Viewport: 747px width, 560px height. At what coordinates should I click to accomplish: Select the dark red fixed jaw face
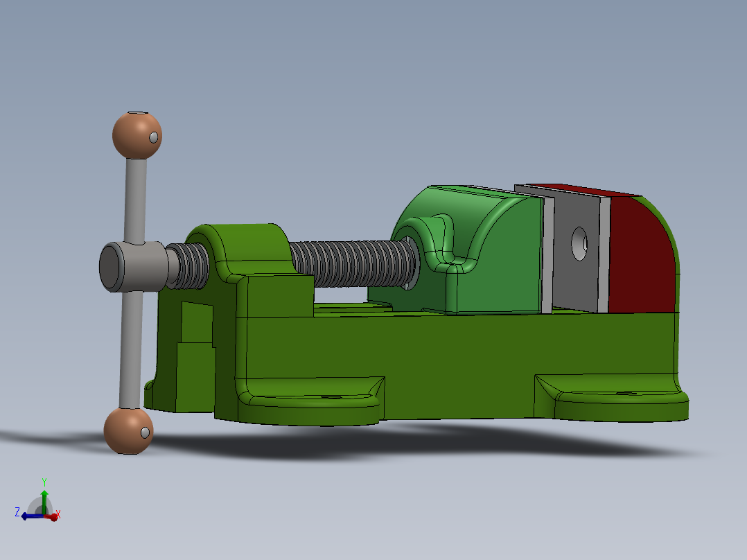[641, 260]
